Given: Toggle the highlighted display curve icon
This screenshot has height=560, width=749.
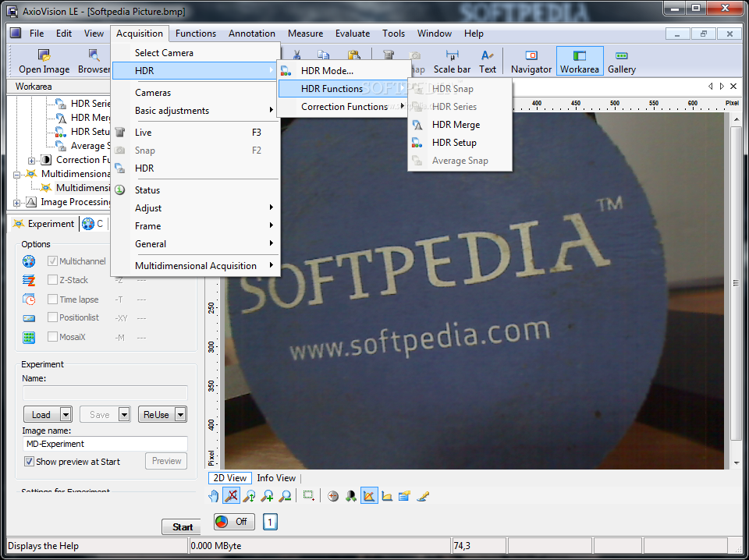Looking at the screenshot, I should point(369,496).
